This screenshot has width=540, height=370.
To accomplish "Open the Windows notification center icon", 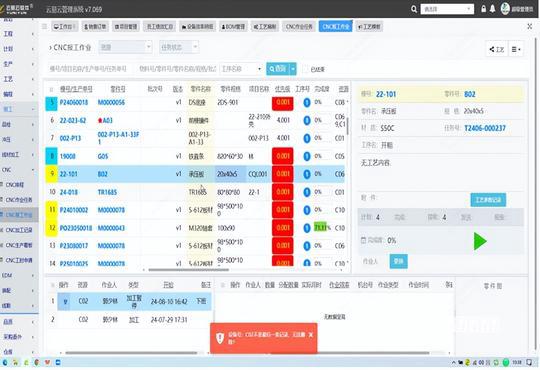I will (x=529, y=362).
